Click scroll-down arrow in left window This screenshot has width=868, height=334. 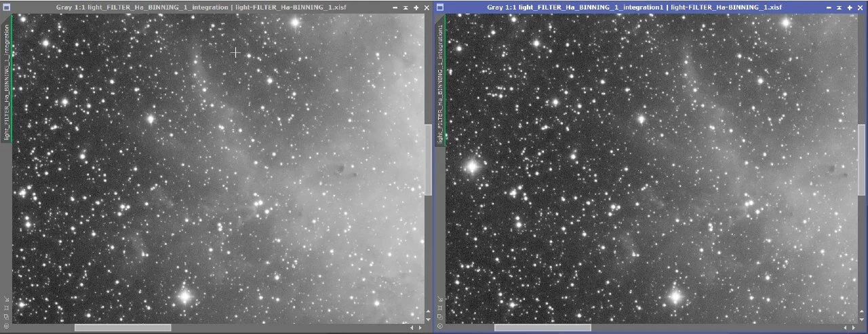(428, 320)
